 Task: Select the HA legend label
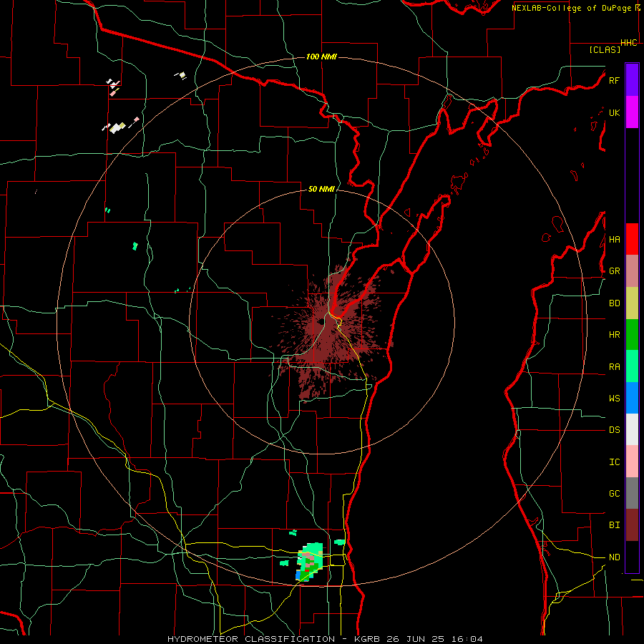(614, 240)
